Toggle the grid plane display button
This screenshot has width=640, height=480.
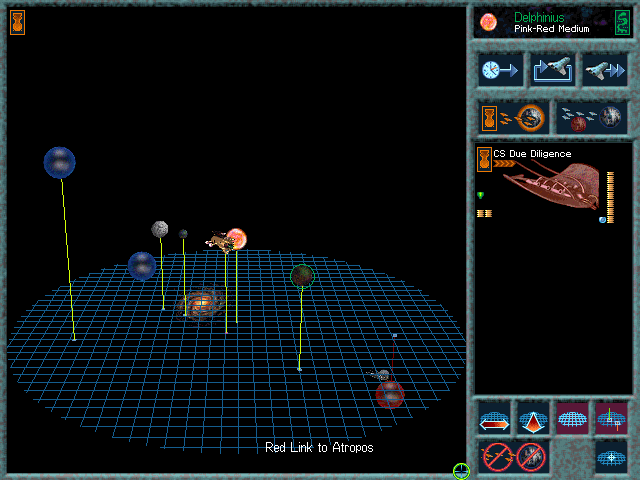pyautogui.click(x=572, y=418)
